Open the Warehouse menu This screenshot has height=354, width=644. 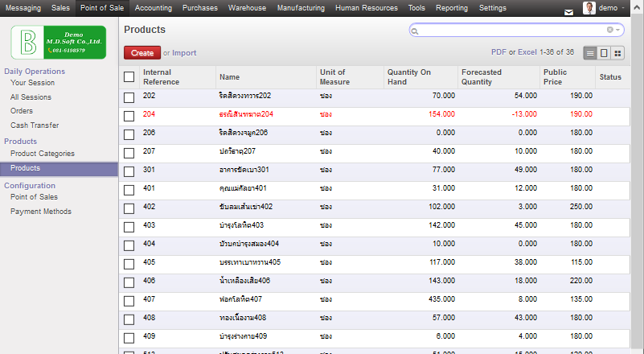248,8
